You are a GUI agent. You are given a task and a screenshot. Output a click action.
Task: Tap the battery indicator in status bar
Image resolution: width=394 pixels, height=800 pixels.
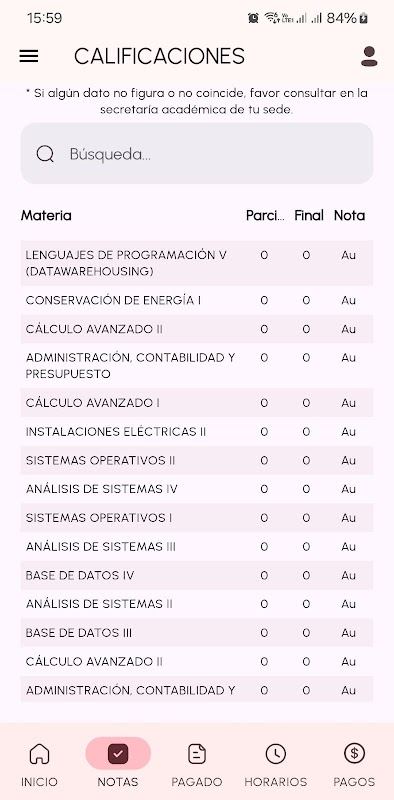[x=363, y=18]
